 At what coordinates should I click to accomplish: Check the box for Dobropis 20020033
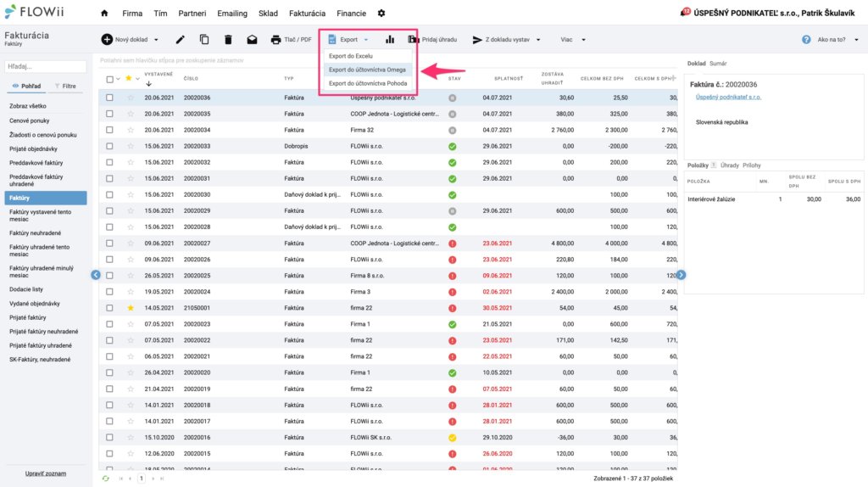coord(109,146)
